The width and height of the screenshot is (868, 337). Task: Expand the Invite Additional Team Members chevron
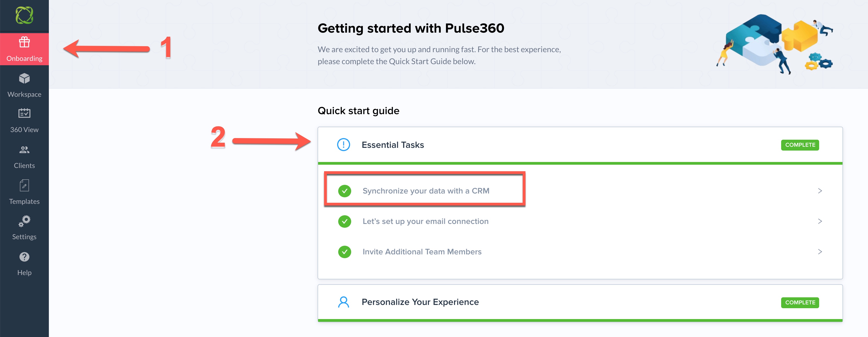click(x=820, y=251)
